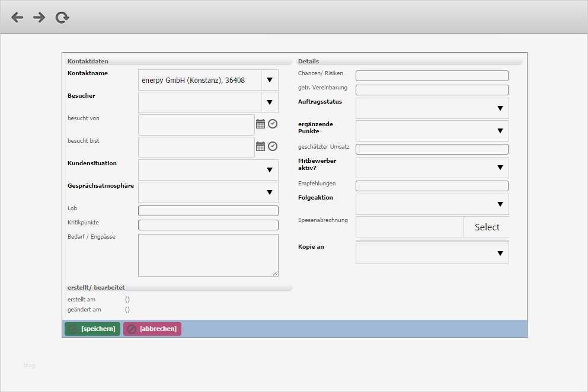
Task: Click the Kontaktname label
Action: click(87, 73)
